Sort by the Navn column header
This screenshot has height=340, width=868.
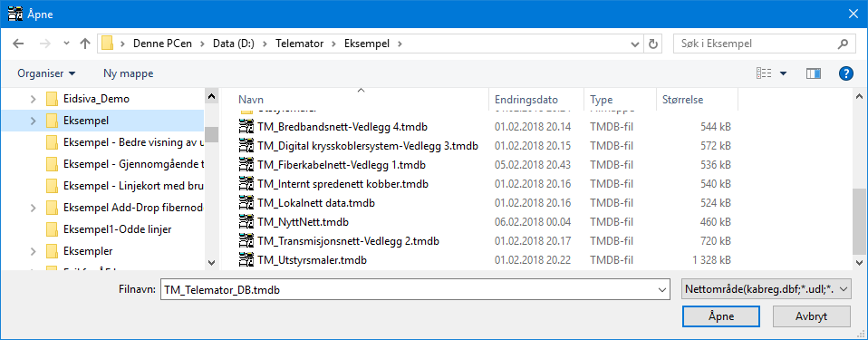(354, 100)
